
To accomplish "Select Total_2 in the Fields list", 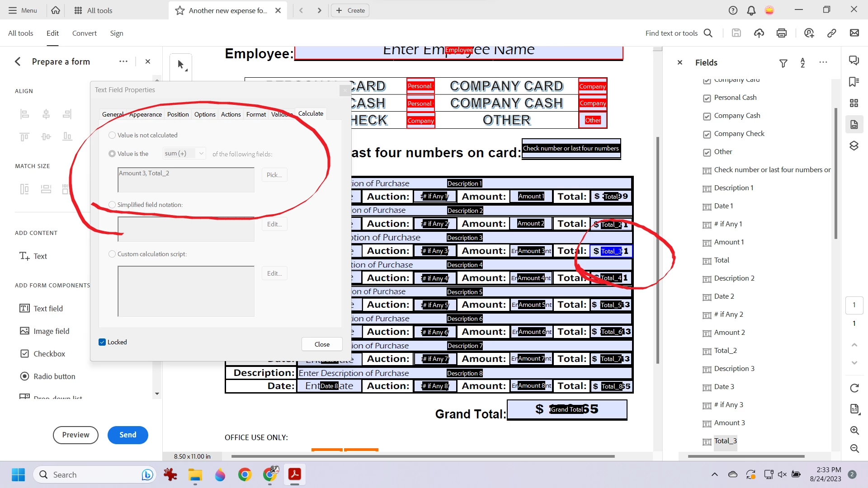I will coord(725,350).
